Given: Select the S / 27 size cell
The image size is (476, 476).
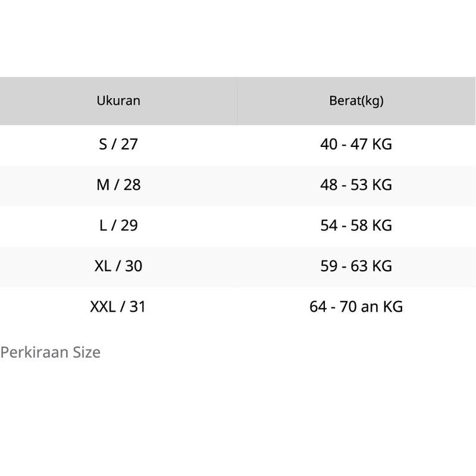Looking at the screenshot, I should pyautogui.click(x=118, y=145).
